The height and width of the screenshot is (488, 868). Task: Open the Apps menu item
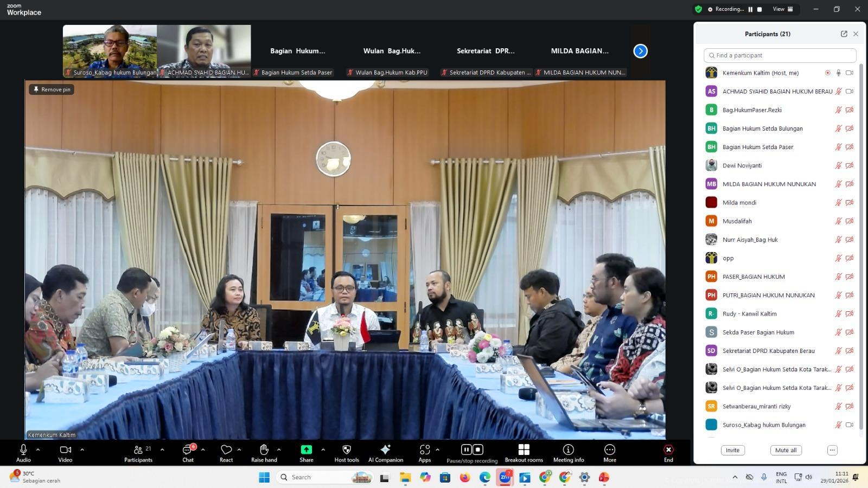pos(425,450)
